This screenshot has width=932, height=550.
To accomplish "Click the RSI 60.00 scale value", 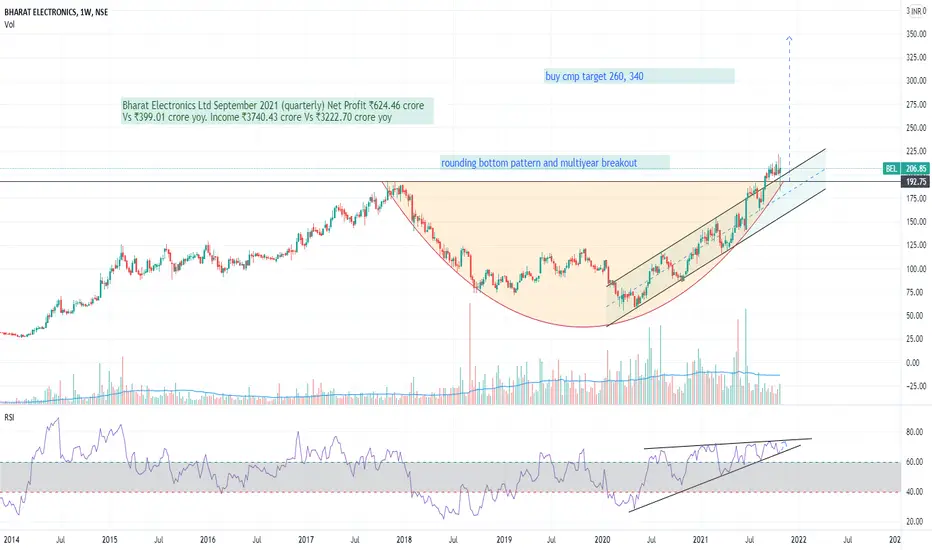I will (x=915, y=462).
